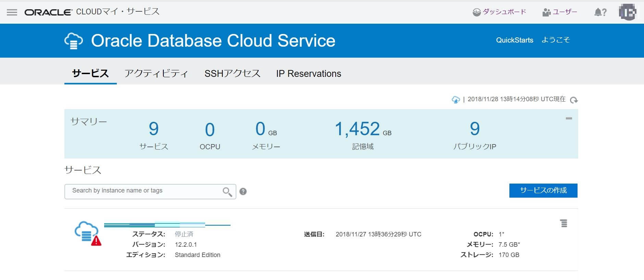
Task: Open the hamburger navigation menu
Action: (12, 12)
